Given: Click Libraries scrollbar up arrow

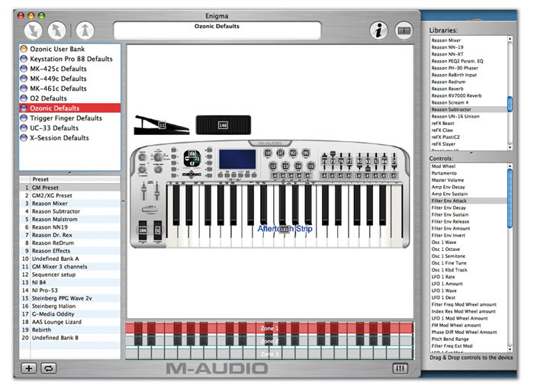Looking at the screenshot, I should tap(510, 39).
